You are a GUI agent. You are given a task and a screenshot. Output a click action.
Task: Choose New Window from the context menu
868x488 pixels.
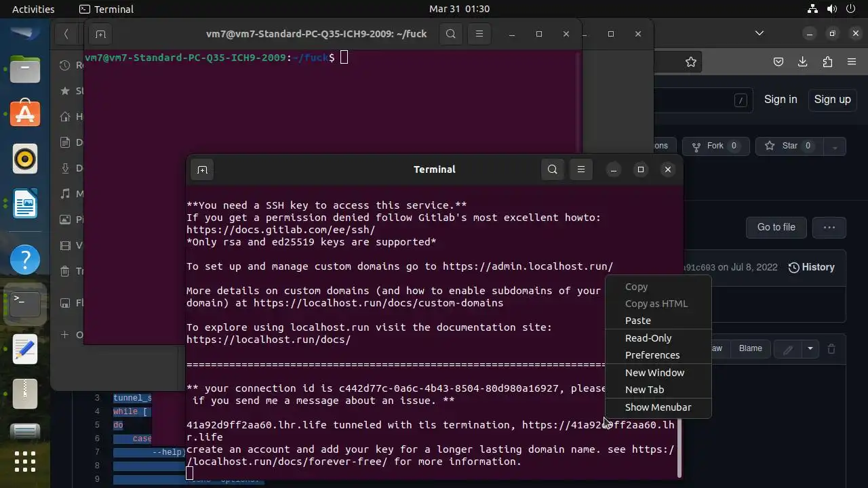tap(658, 373)
